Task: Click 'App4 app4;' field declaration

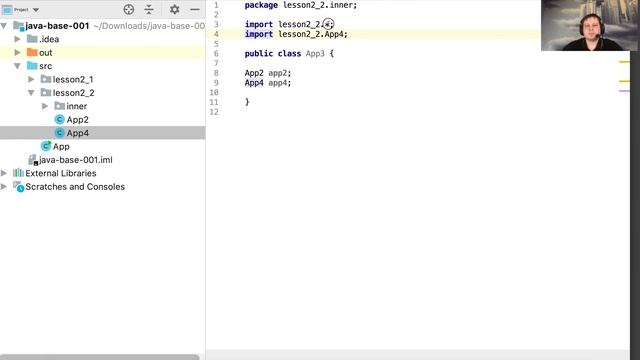Action: pos(268,83)
